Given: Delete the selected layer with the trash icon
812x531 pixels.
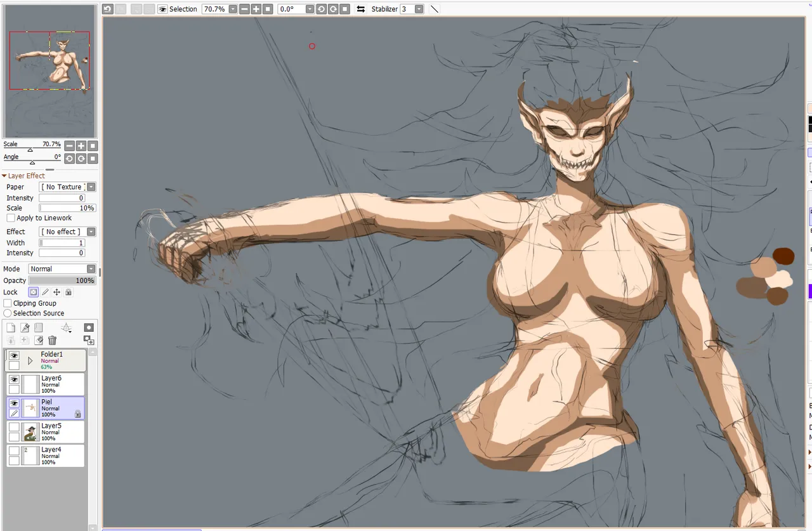Looking at the screenshot, I should click(x=52, y=341).
